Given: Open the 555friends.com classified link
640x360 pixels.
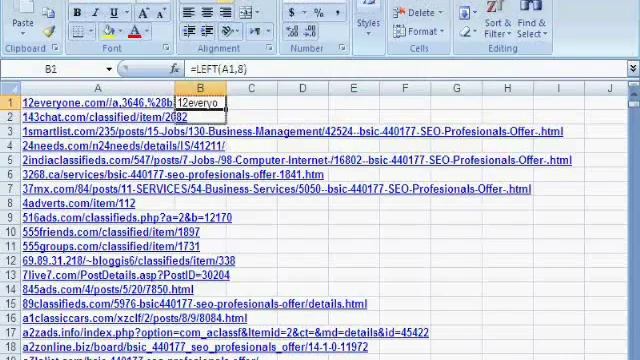Looking at the screenshot, I should tap(111, 232).
